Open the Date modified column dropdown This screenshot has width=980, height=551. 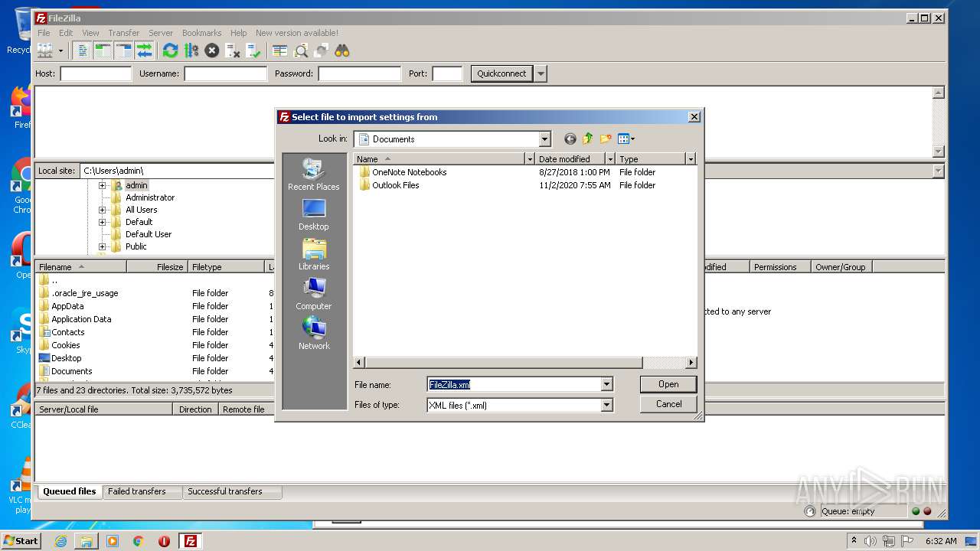pos(610,159)
